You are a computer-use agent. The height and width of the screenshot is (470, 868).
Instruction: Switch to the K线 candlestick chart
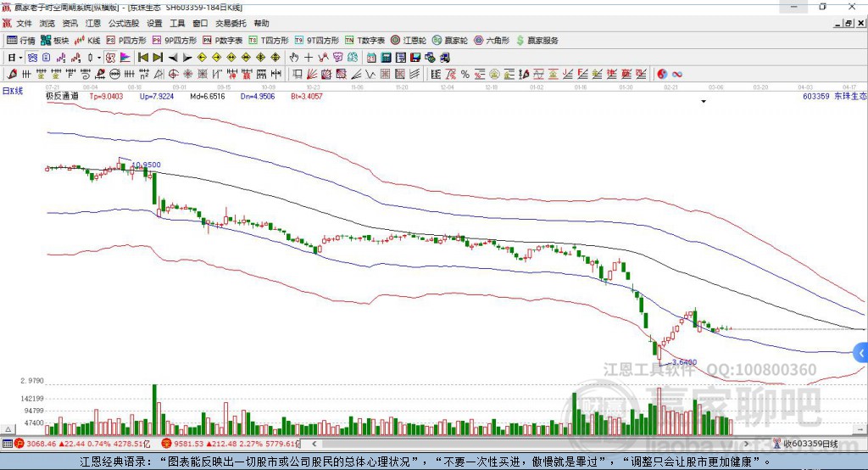tap(87, 41)
